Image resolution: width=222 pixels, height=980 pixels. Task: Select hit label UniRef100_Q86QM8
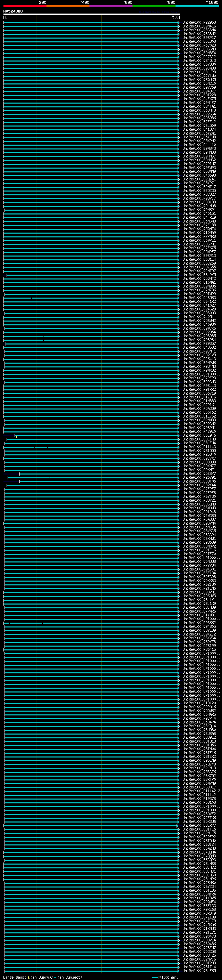pos(199,504)
